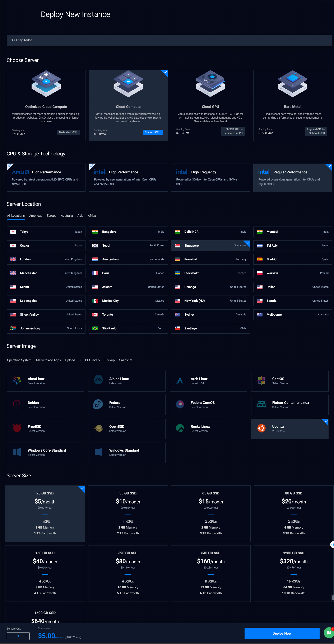
Task: Click the Shared vCPU badge
Action: [152, 132]
